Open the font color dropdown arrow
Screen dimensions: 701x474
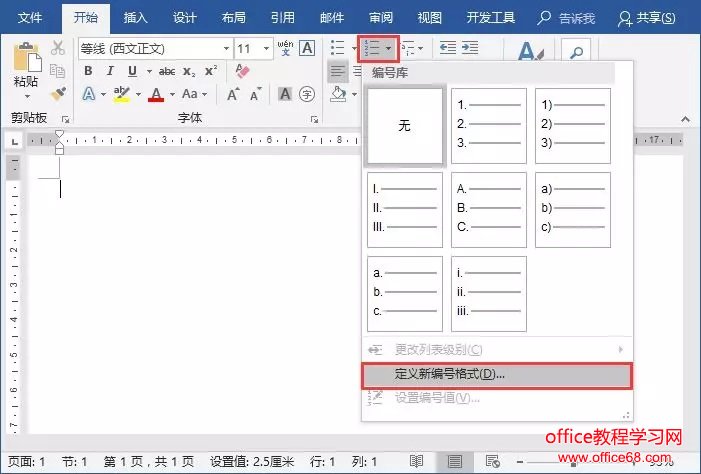point(172,94)
